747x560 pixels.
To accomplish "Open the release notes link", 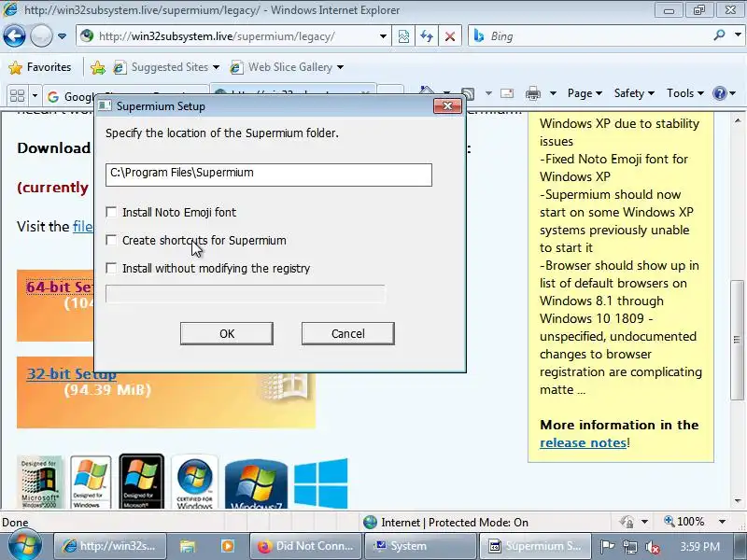I will (583, 442).
